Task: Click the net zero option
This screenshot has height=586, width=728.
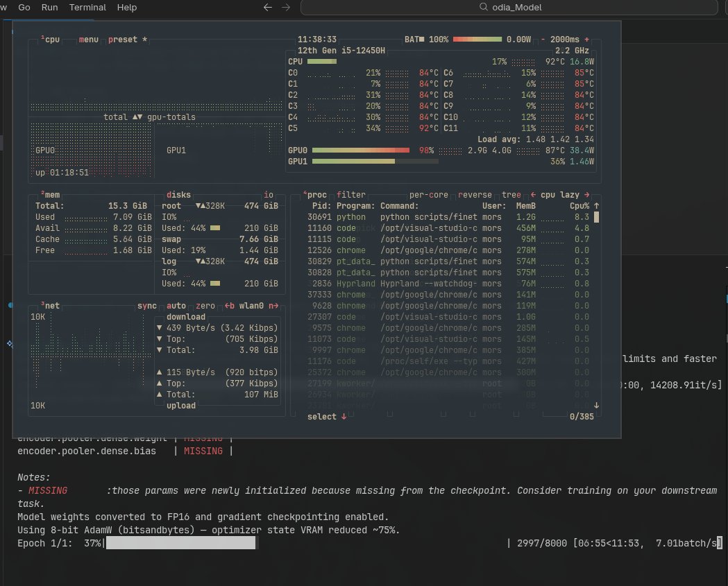Action: pyautogui.click(x=205, y=306)
